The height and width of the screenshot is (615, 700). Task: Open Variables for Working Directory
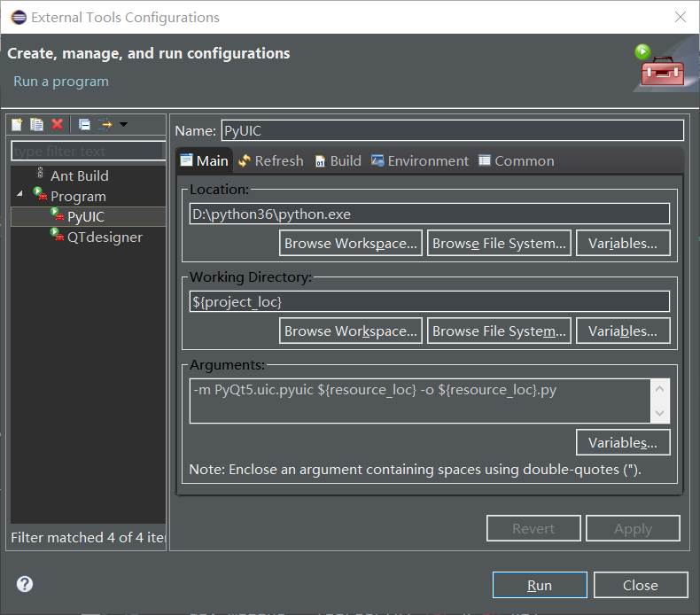[623, 331]
